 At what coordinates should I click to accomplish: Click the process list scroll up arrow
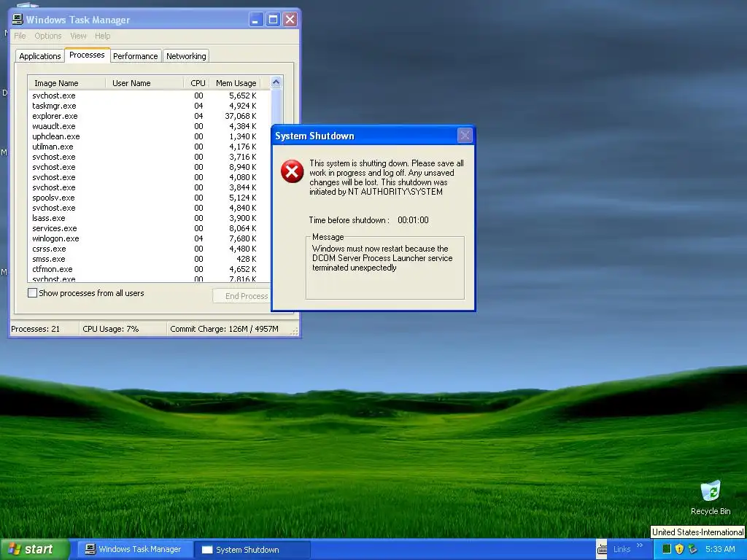click(276, 82)
